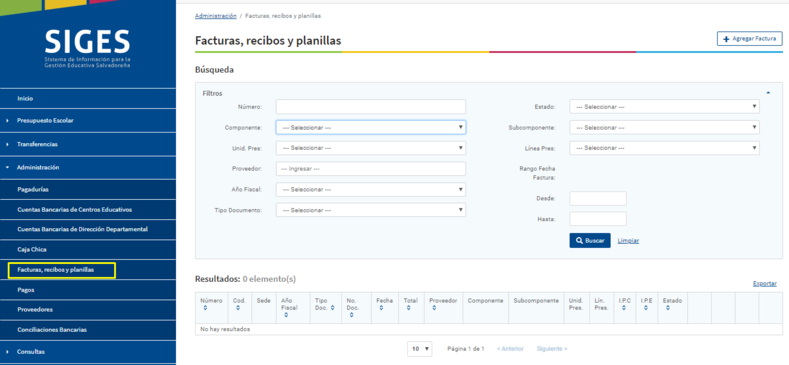Expand the Consultas menu
The image size is (789, 365).
point(88,351)
